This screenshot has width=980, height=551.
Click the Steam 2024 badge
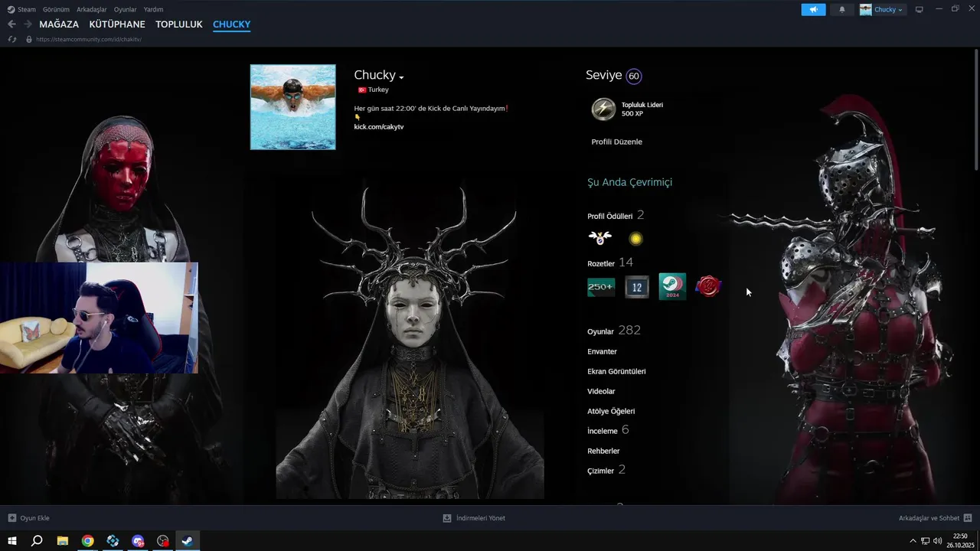[x=672, y=287]
